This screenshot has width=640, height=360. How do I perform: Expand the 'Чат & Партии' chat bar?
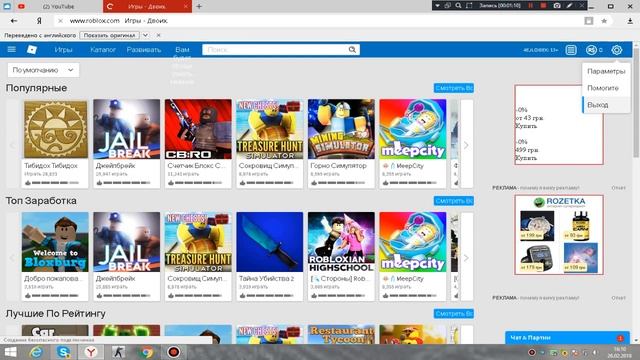coord(567,338)
